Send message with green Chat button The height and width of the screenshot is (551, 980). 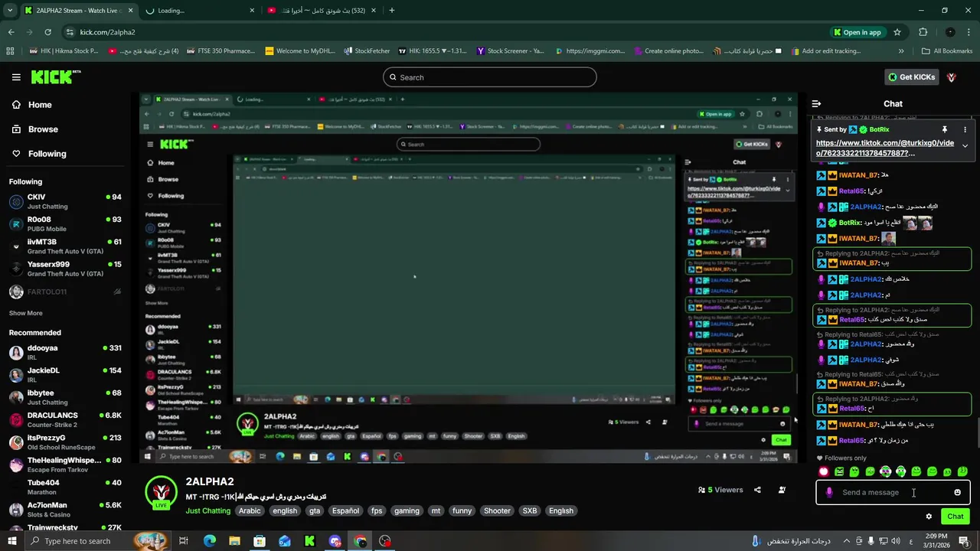(x=955, y=517)
